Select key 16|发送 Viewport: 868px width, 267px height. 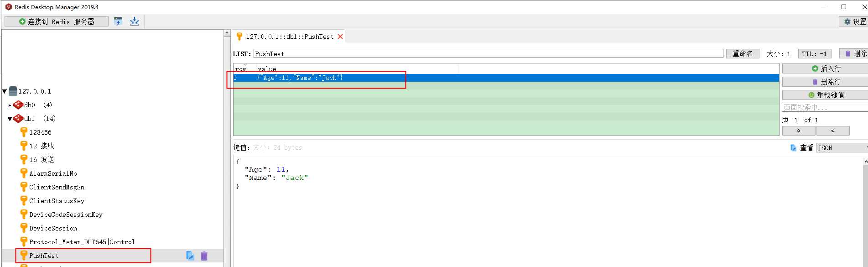42,160
